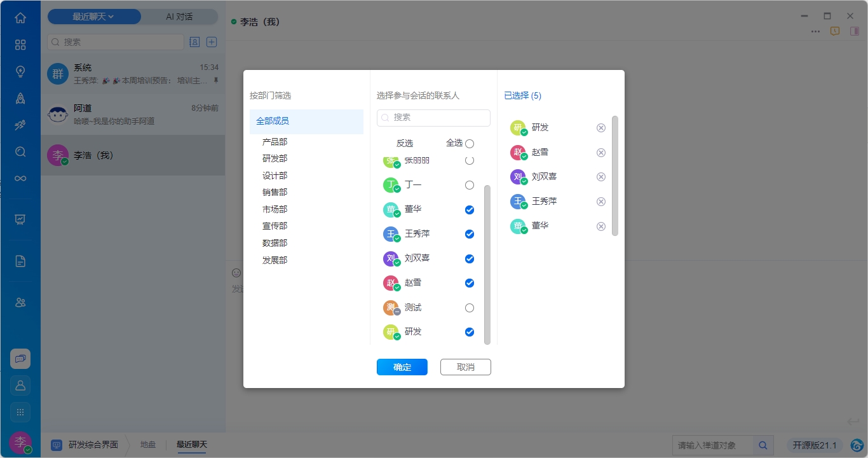Filter contacts by 发展部
The width and height of the screenshot is (868, 458).
[x=275, y=260]
